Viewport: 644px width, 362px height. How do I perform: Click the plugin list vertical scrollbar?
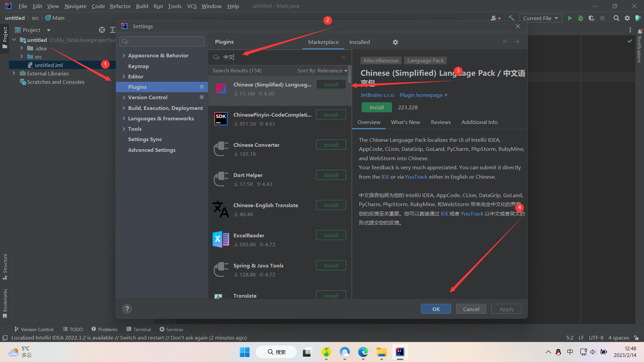coord(350,74)
